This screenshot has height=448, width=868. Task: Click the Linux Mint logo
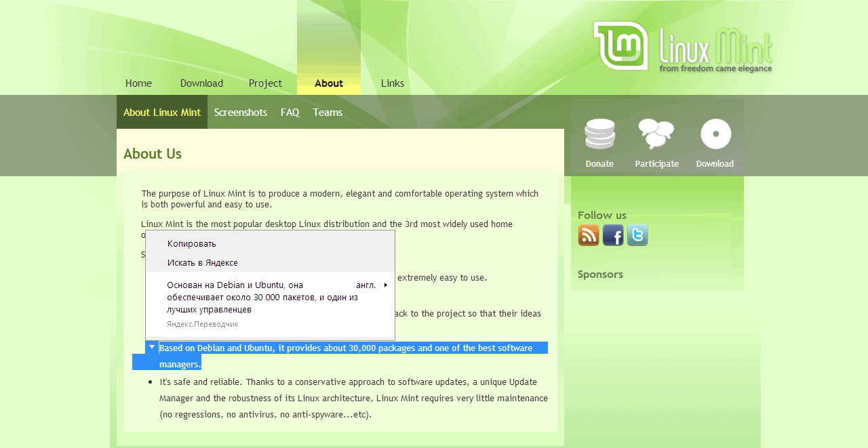pos(682,47)
